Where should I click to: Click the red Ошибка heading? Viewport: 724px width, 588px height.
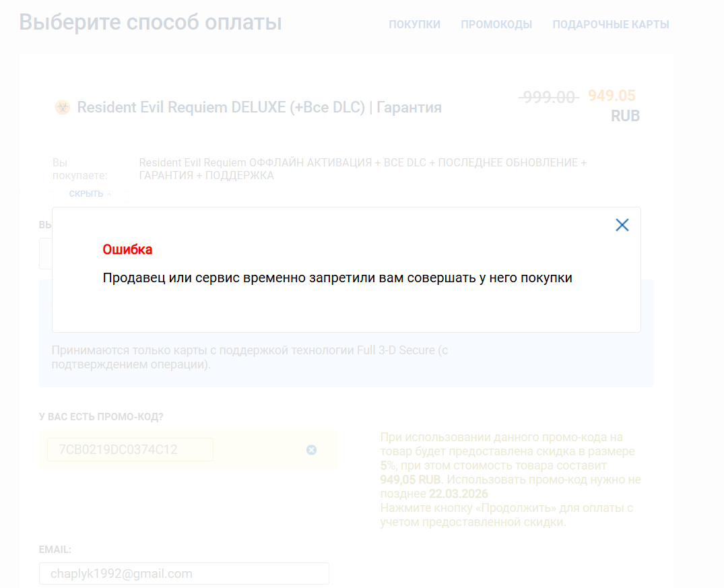127,249
